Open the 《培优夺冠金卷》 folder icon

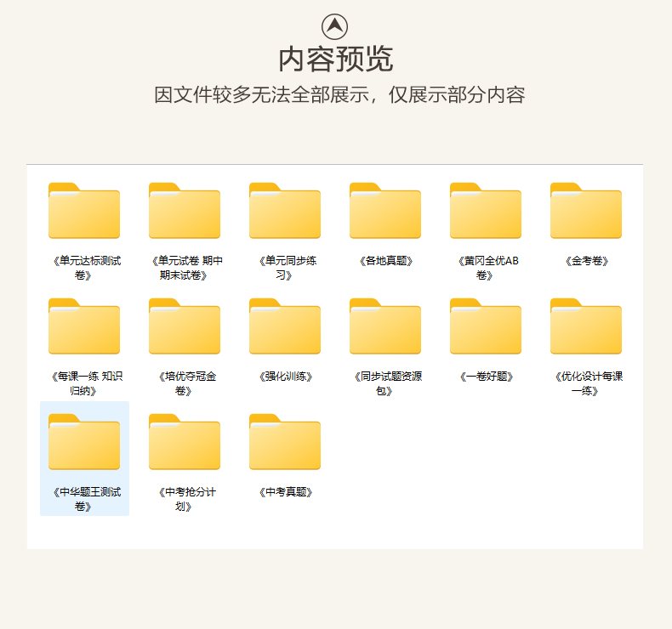tap(185, 326)
